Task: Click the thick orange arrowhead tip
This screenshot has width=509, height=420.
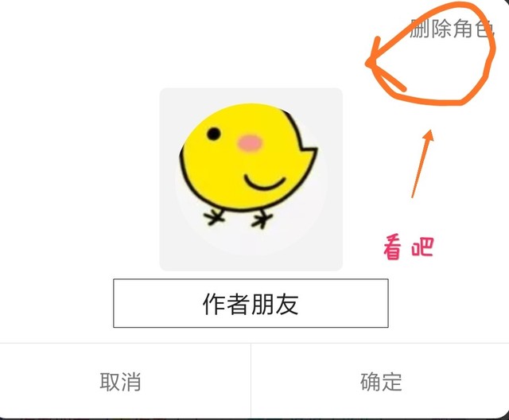Action: tap(369, 62)
